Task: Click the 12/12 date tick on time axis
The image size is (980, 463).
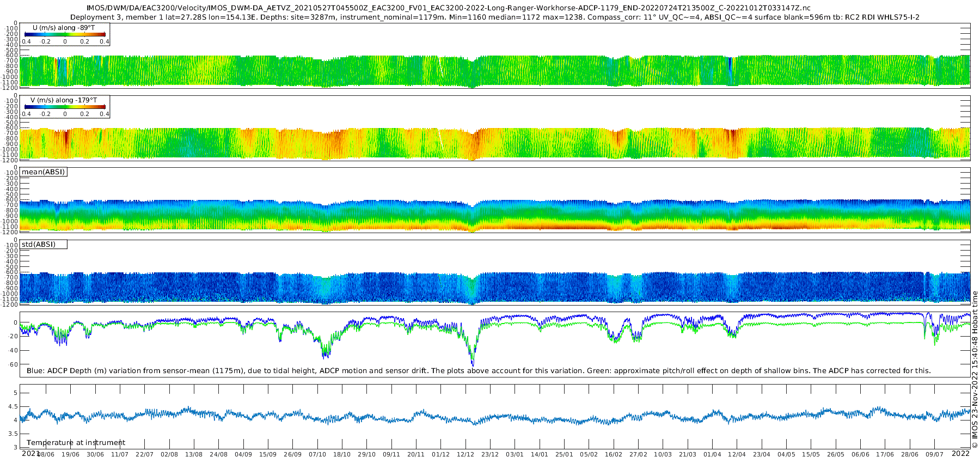Action: pos(465,454)
